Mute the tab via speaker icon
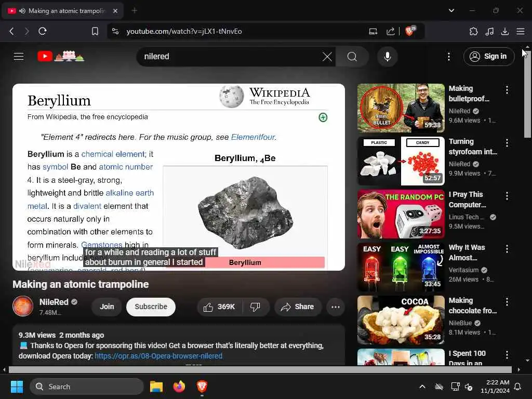 tap(22, 11)
